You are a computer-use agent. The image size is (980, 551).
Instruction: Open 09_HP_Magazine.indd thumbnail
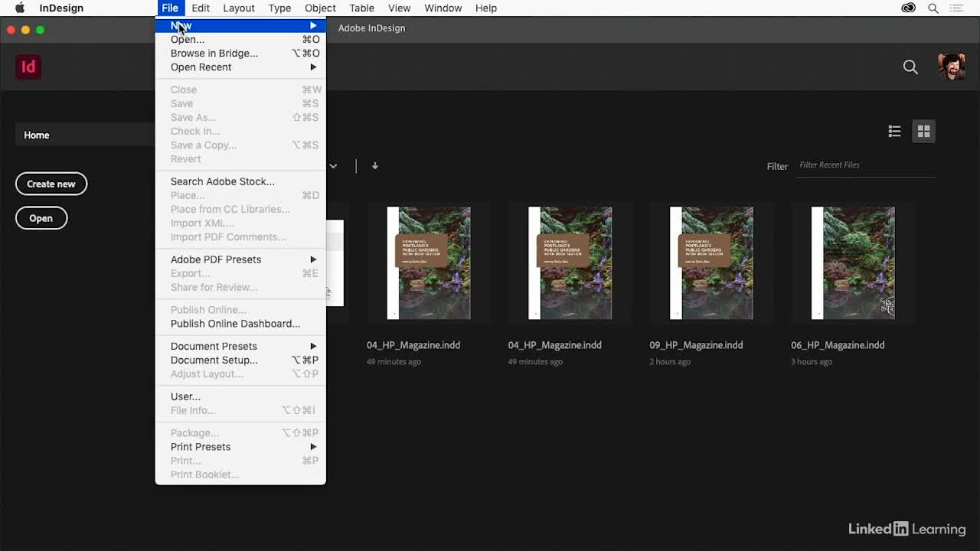pyautogui.click(x=712, y=262)
